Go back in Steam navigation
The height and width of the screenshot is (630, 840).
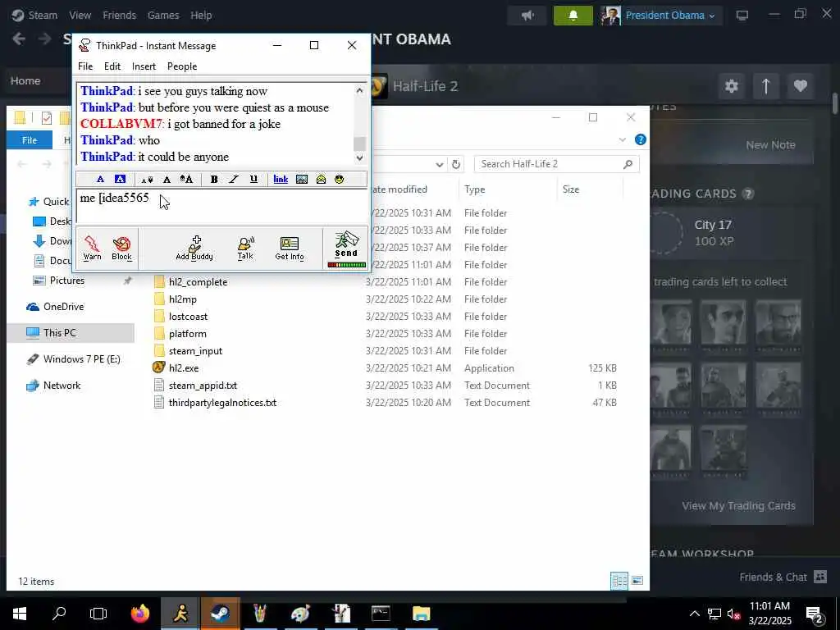[x=19, y=39]
